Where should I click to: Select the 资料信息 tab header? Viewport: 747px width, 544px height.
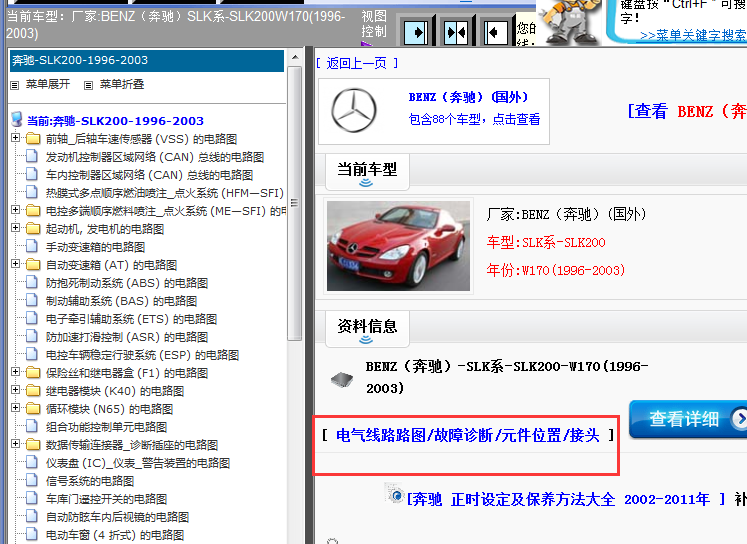(367, 328)
